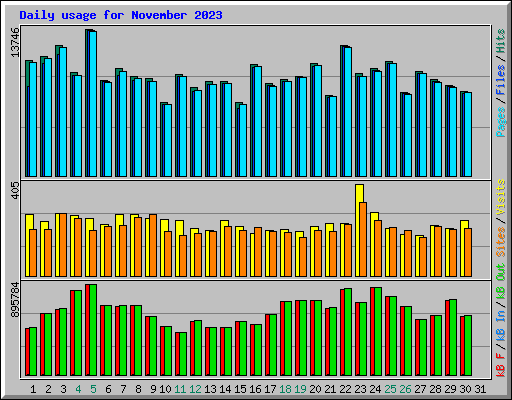Viewport: 512px width, 400px height.
Task: Click day 21 on the x-axis
Action: [330, 389]
